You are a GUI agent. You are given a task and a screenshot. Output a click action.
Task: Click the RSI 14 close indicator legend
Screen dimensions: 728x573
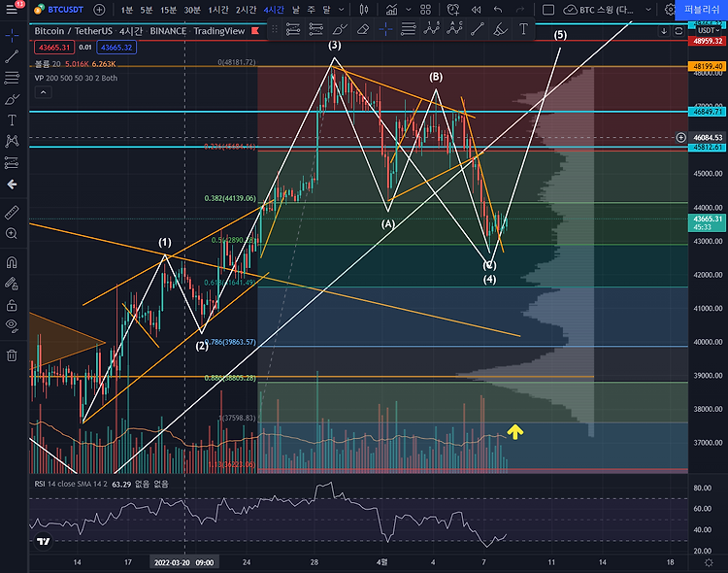click(71, 484)
